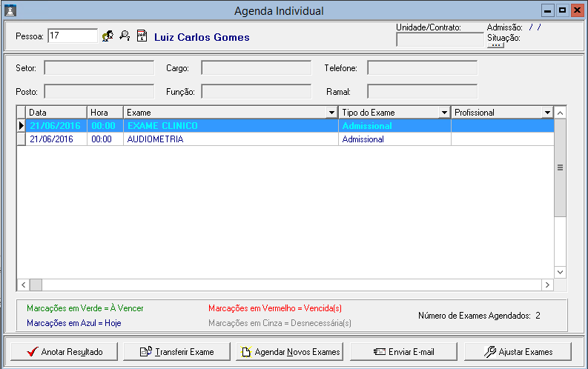Screen dimensions: 588x369
Task: Open the Tipo do Exame column dropdown
Action: click(x=444, y=113)
